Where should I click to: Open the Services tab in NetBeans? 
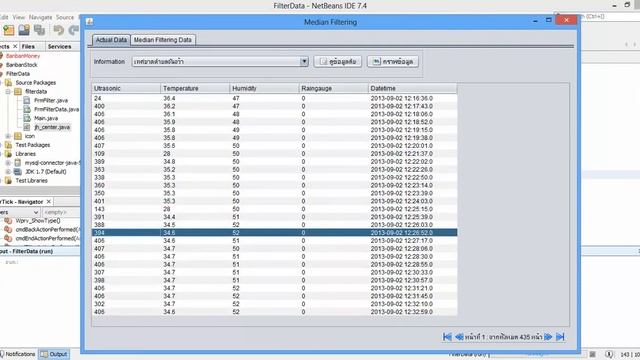point(59,47)
